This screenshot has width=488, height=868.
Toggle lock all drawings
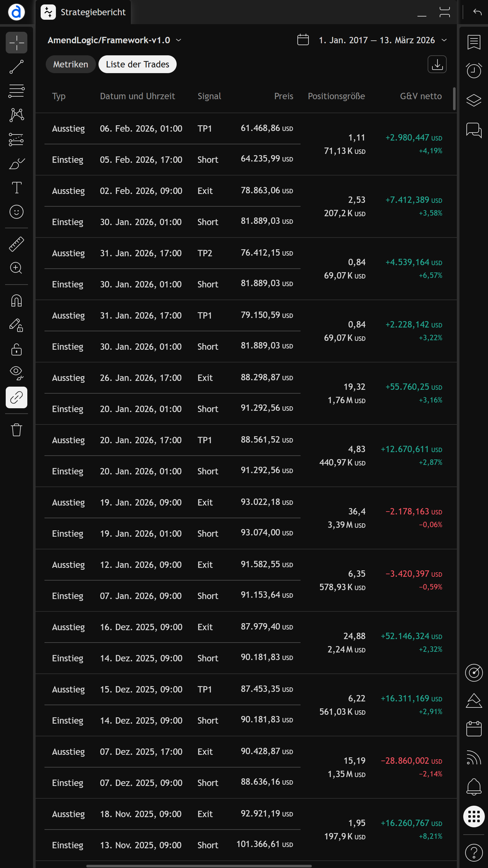tap(17, 349)
